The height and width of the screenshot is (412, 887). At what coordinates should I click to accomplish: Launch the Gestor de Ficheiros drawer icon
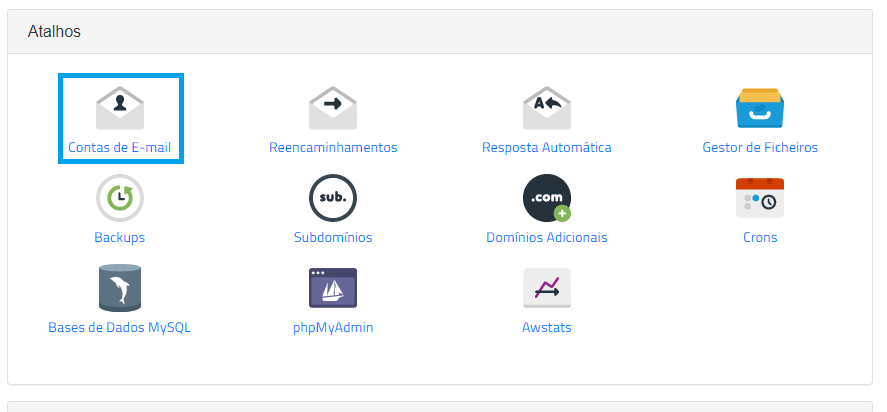(x=760, y=108)
